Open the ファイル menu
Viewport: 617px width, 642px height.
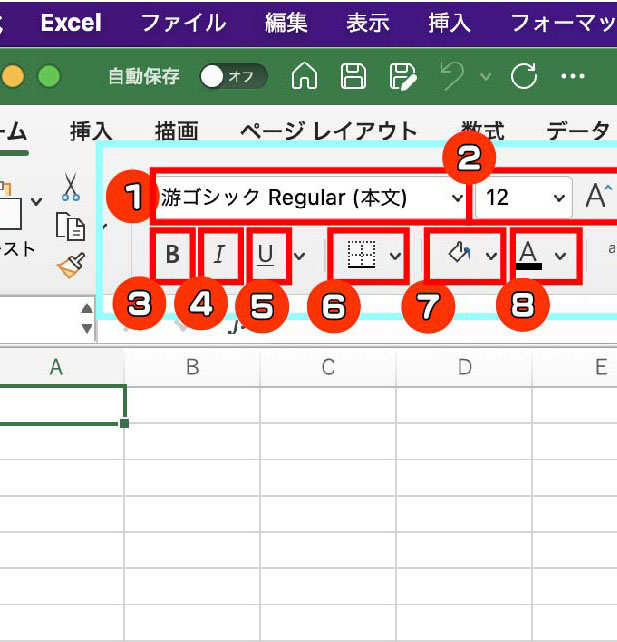183,23
